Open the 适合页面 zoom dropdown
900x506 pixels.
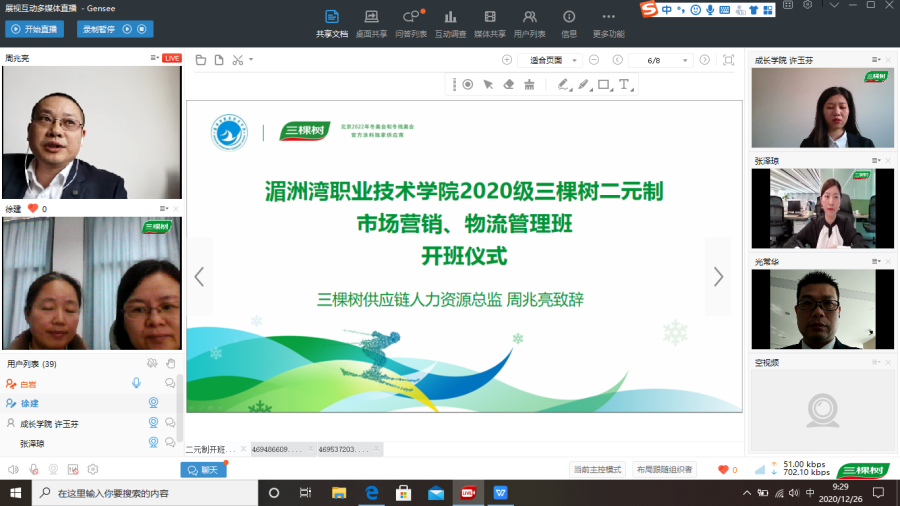pyautogui.click(x=575, y=60)
